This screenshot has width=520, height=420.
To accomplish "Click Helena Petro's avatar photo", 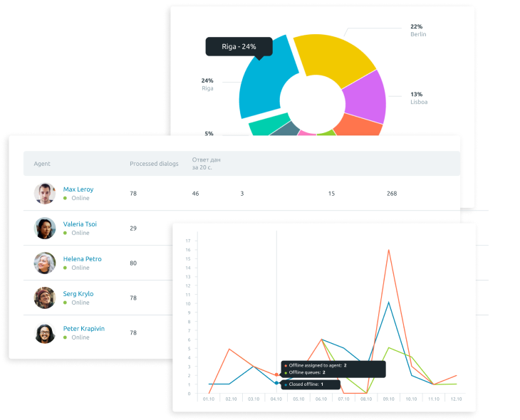I will 45,263.
